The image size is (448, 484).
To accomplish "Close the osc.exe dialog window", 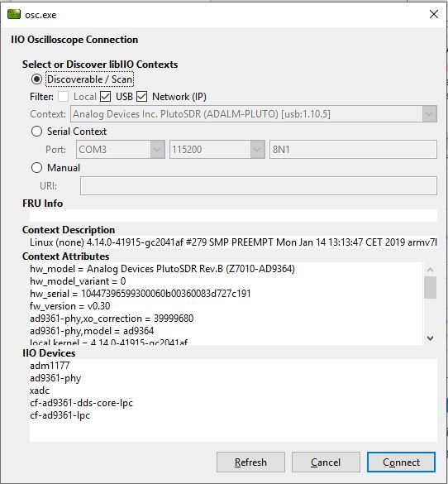I will point(434,14).
